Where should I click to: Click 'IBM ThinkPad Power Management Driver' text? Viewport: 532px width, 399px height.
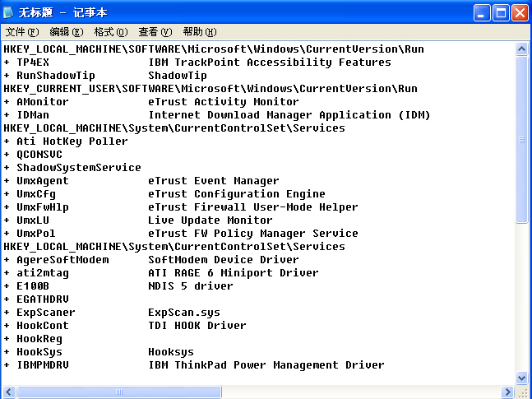pyautogui.click(x=266, y=365)
